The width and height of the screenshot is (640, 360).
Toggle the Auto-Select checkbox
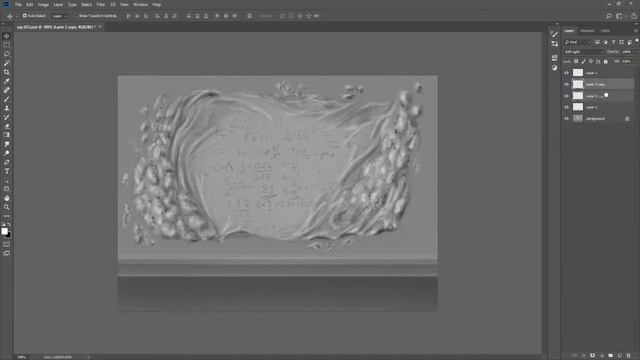(x=24, y=16)
